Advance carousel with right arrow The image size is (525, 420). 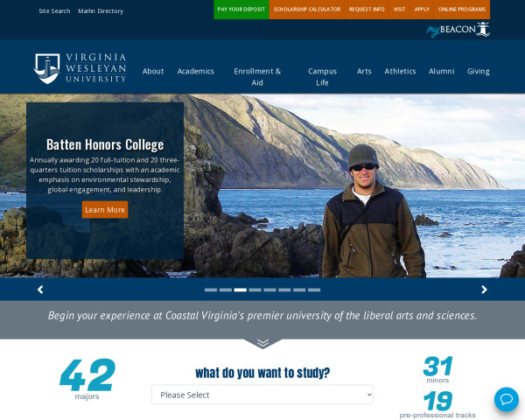[484, 290]
